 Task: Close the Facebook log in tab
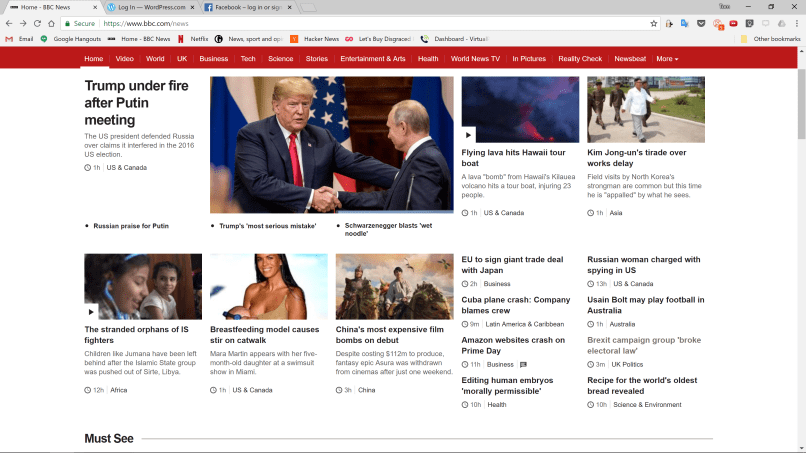[289, 7]
